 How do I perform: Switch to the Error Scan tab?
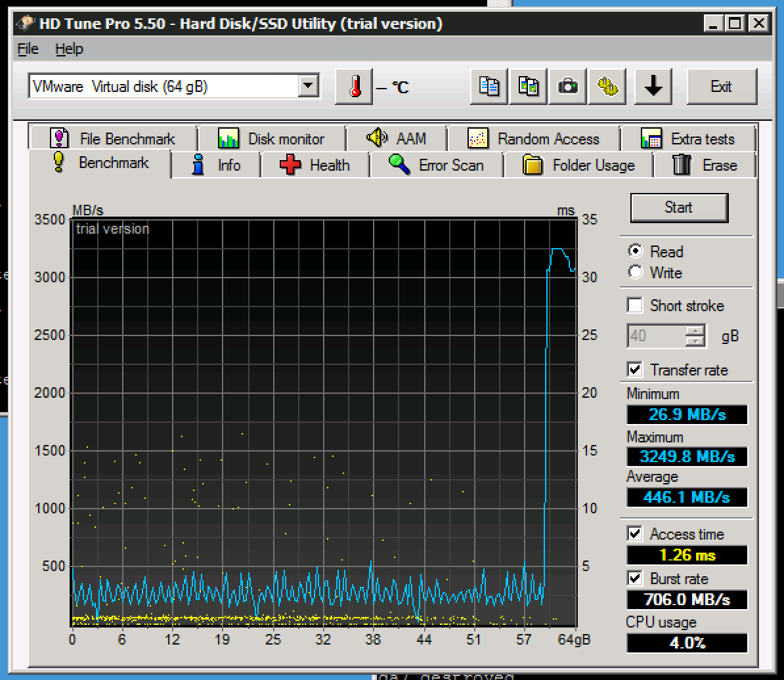437,165
